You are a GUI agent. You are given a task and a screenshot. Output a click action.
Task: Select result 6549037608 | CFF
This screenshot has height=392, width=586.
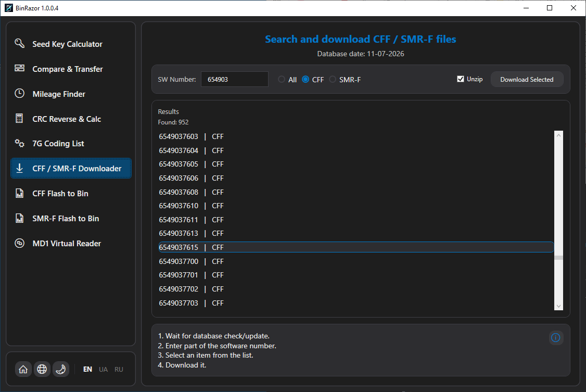click(356, 192)
